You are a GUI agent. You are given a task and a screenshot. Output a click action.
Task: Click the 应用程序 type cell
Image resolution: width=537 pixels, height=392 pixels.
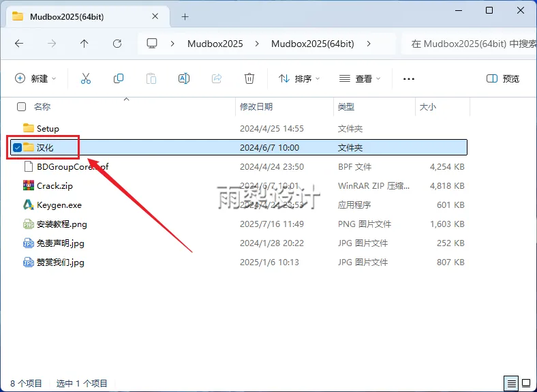pyautogui.click(x=354, y=205)
